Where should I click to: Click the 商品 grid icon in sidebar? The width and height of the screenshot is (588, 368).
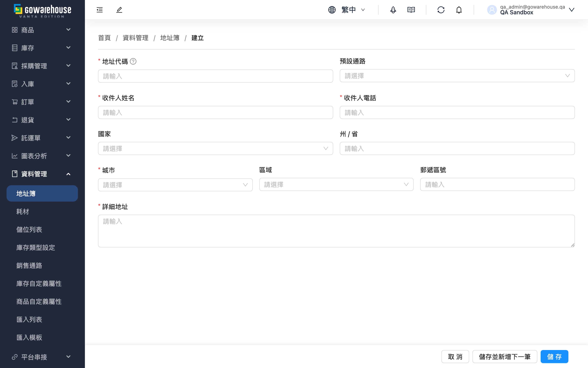pyautogui.click(x=14, y=30)
